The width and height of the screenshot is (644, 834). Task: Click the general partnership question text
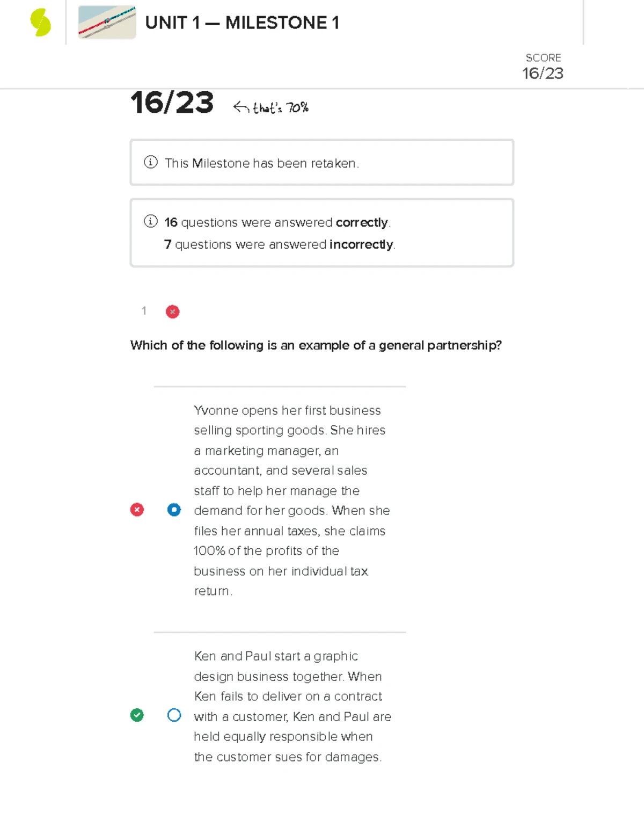[x=316, y=345]
